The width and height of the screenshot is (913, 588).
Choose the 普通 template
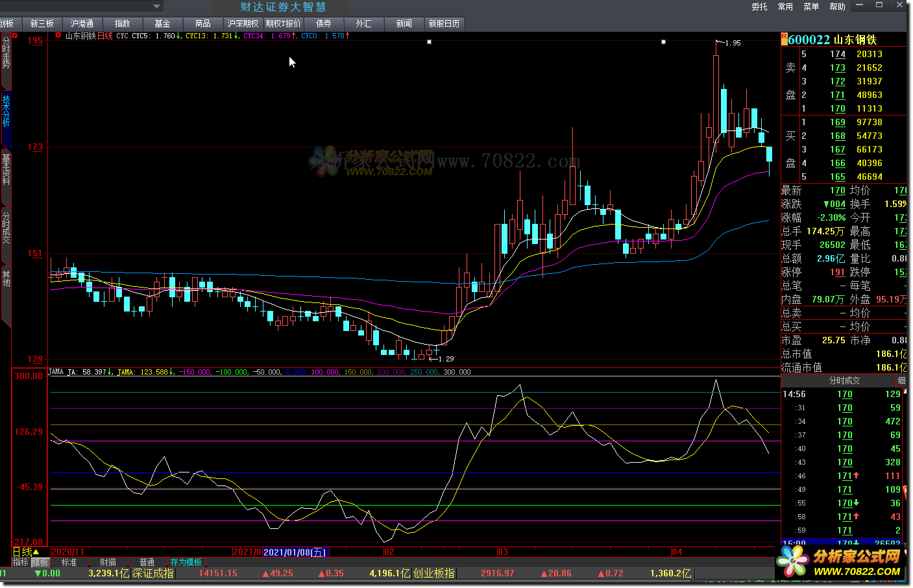[x=147, y=562]
